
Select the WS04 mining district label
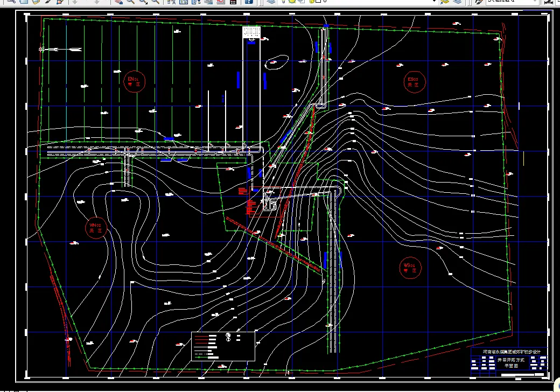[410, 268]
